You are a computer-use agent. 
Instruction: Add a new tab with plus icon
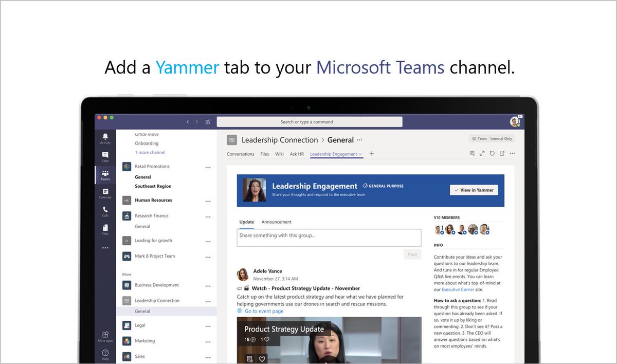click(372, 153)
